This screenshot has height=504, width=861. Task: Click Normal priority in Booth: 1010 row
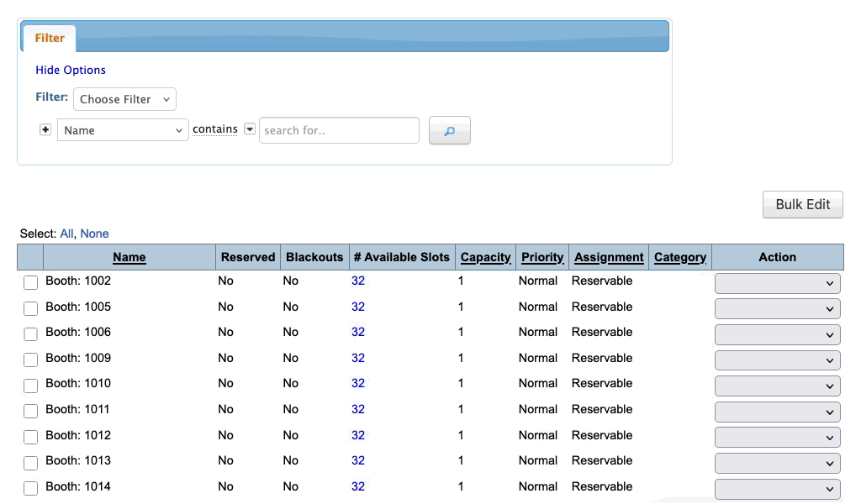(538, 383)
